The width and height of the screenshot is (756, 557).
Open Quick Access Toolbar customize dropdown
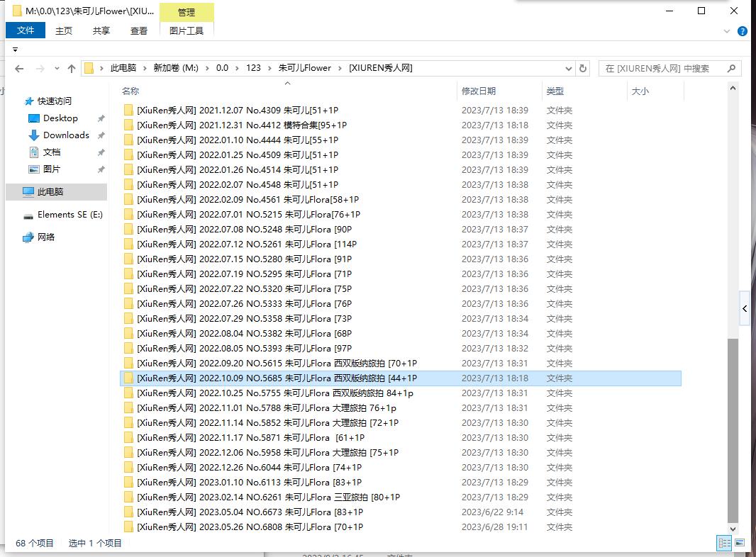click(x=15, y=50)
